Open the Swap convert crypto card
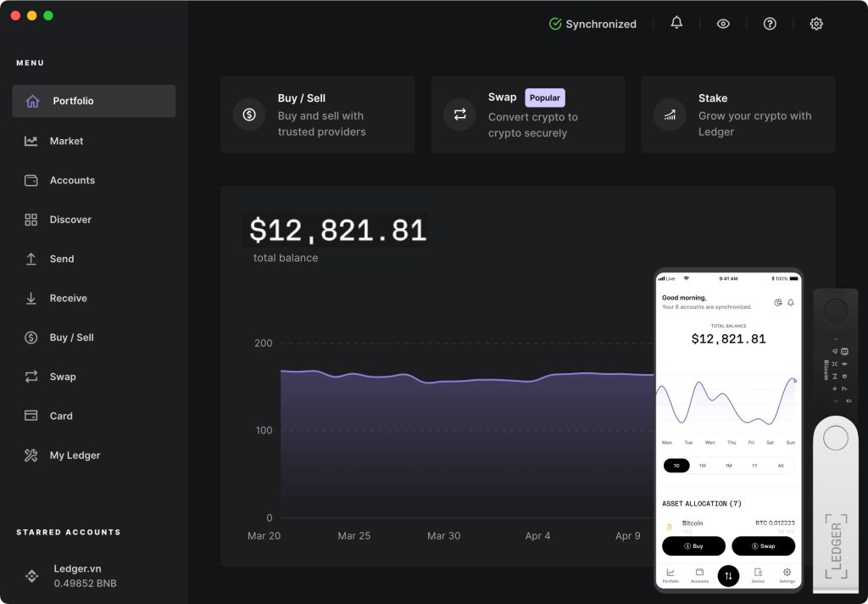Image resolution: width=868 pixels, height=604 pixels. coord(527,115)
